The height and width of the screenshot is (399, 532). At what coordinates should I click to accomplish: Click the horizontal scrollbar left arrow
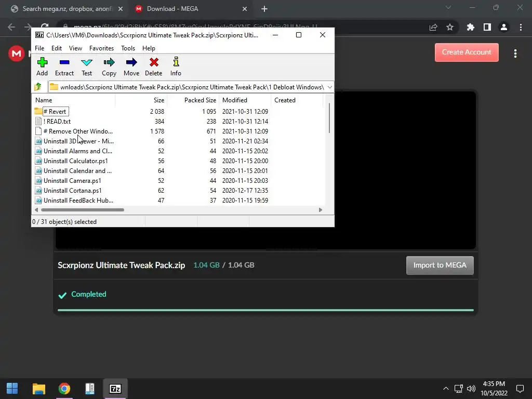[x=36, y=210]
